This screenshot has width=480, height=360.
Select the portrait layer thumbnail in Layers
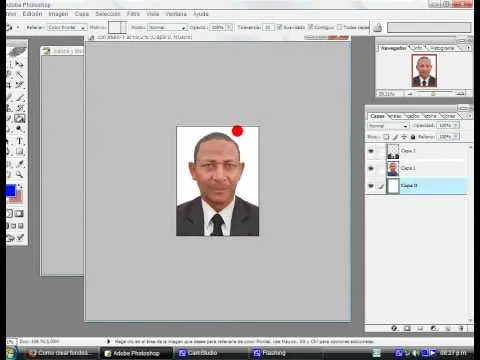coord(393,169)
